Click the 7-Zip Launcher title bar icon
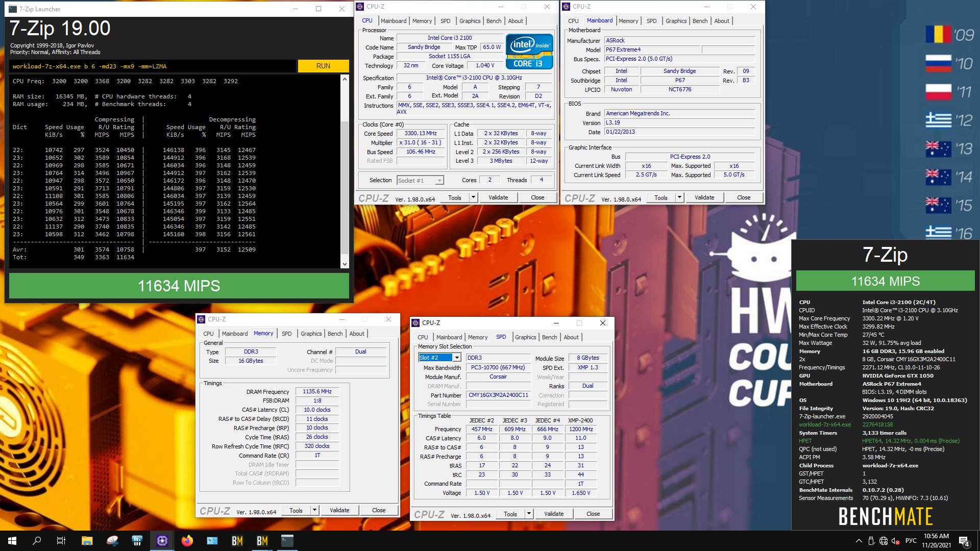This screenshot has width=980, height=551. pyautogui.click(x=13, y=9)
